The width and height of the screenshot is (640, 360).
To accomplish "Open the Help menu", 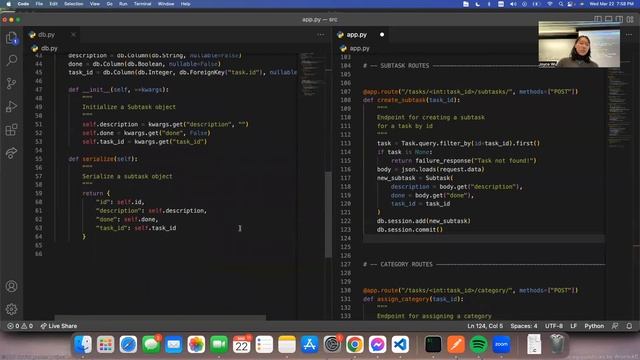I will coord(185,4).
